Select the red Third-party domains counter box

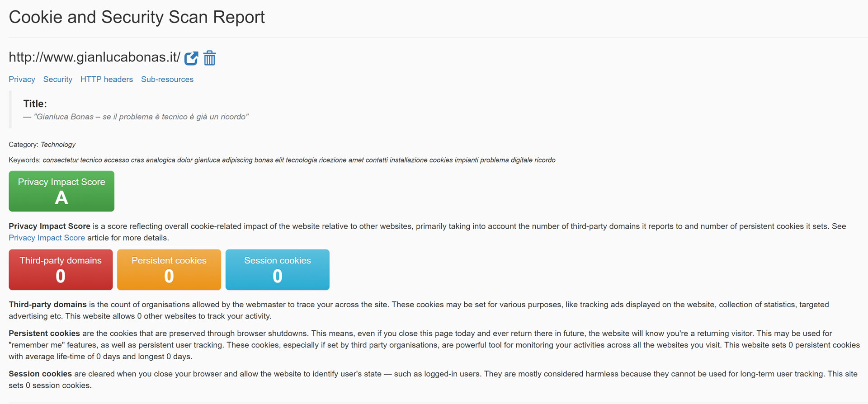pyautogui.click(x=61, y=270)
